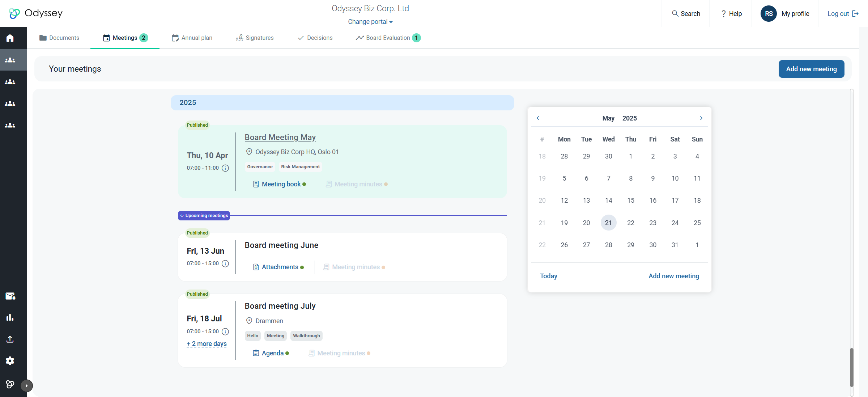Open the mail settings sidebar icon

click(x=10, y=296)
